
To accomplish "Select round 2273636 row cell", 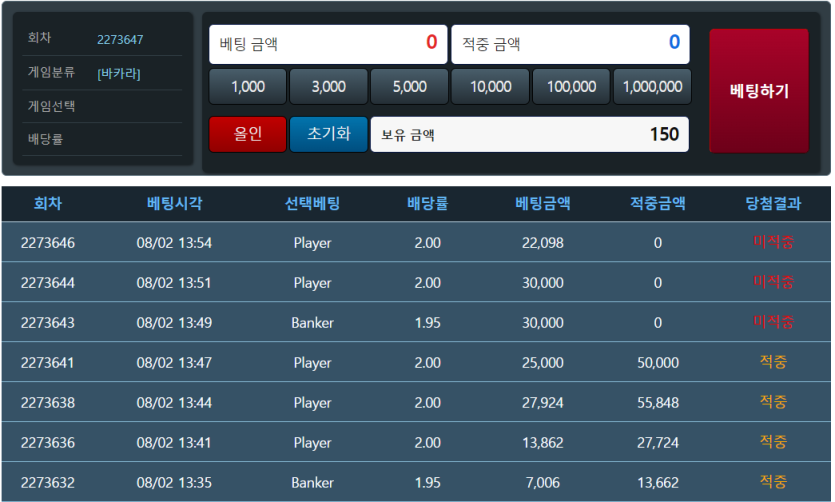I will point(48,442).
